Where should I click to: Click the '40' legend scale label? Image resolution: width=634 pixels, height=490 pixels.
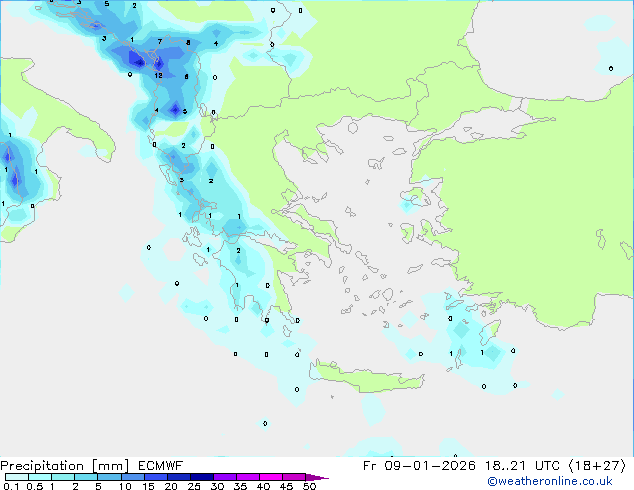click(x=264, y=486)
